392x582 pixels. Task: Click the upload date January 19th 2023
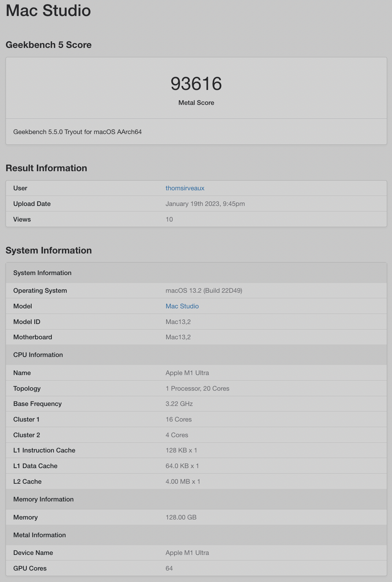205,204
